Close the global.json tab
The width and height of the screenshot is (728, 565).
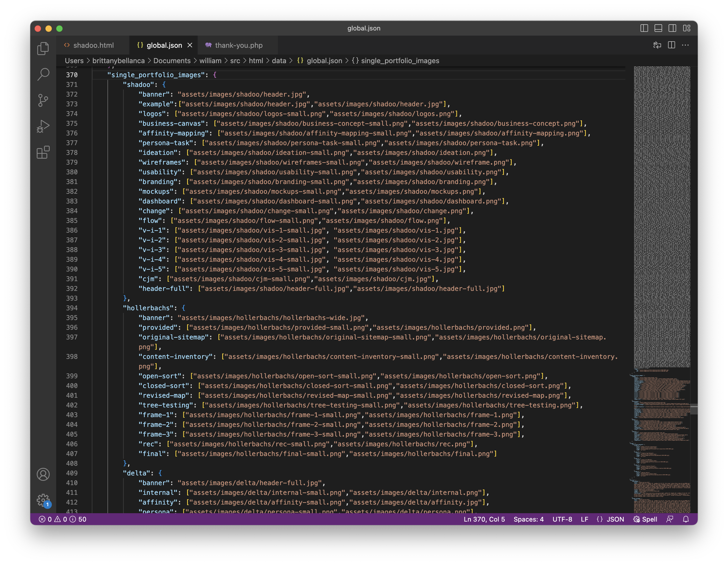[x=190, y=45]
